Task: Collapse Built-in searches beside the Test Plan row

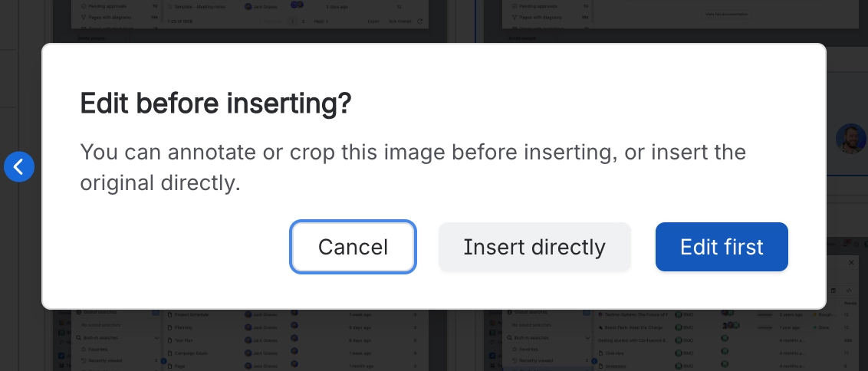Action: coord(156,338)
